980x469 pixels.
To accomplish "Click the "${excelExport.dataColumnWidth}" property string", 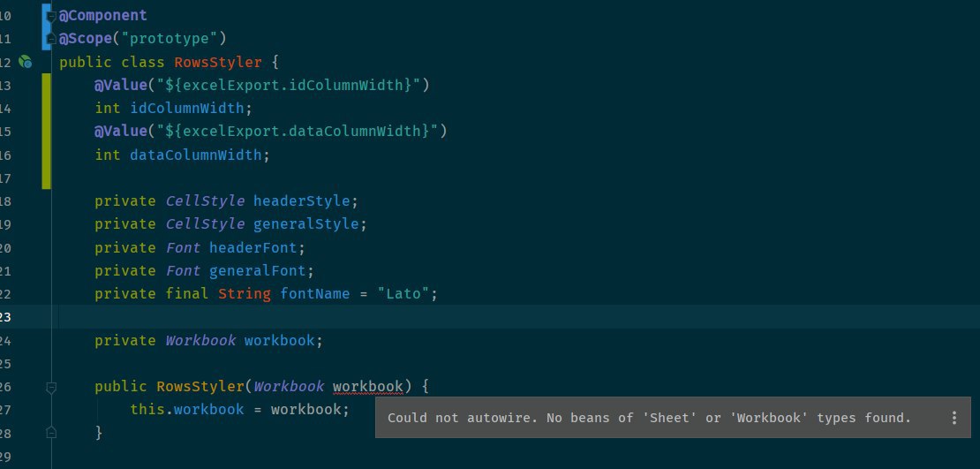I will coord(298,131).
